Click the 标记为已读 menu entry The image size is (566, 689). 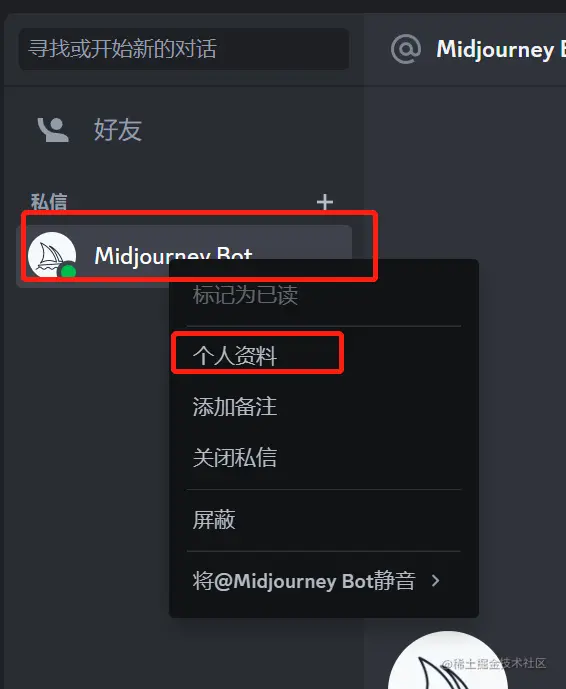[x=245, y=294]
